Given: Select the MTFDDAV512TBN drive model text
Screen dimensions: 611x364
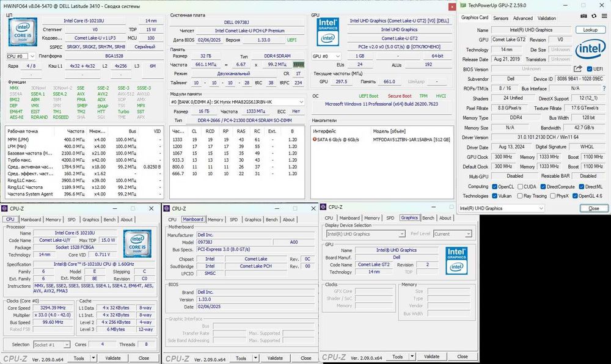Looking at the screenshot, I should [x=411, y=139].
